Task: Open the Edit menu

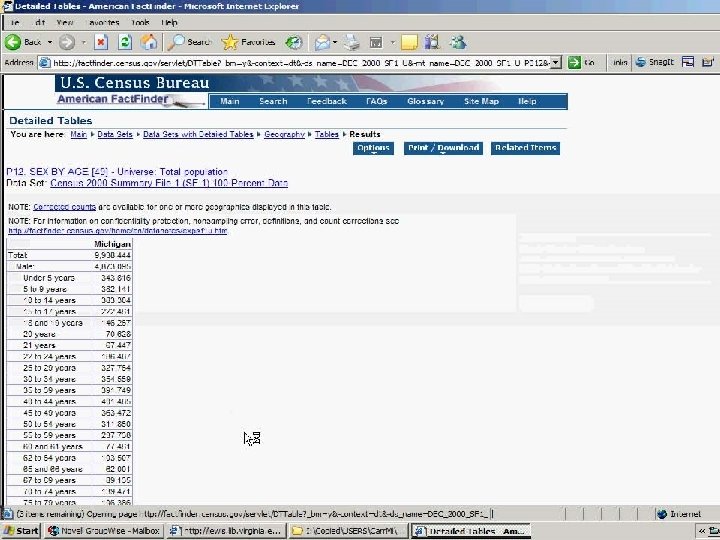Action: [40, 22]
